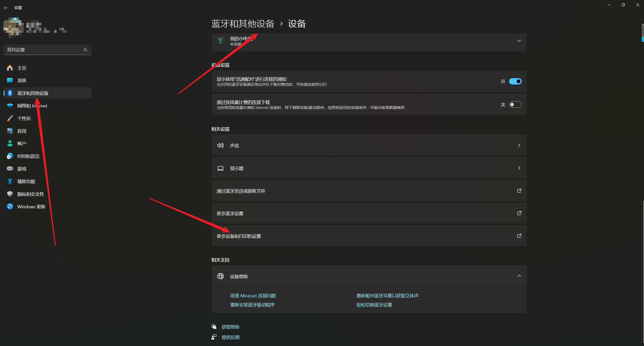Open 系统 settings via monitor icon
Viewport: 644px width, 346px height.
[x=10, y=80]
